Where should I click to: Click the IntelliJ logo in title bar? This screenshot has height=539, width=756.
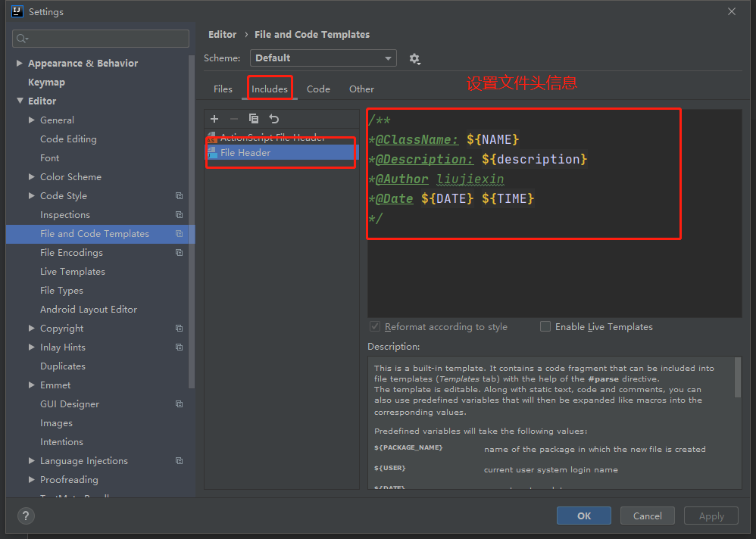17,11
